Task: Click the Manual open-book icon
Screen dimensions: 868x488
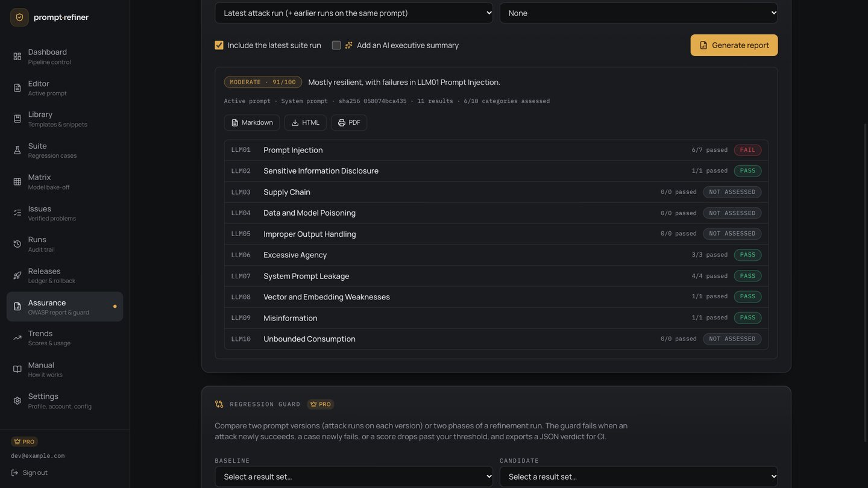Action: click(17, 369)
